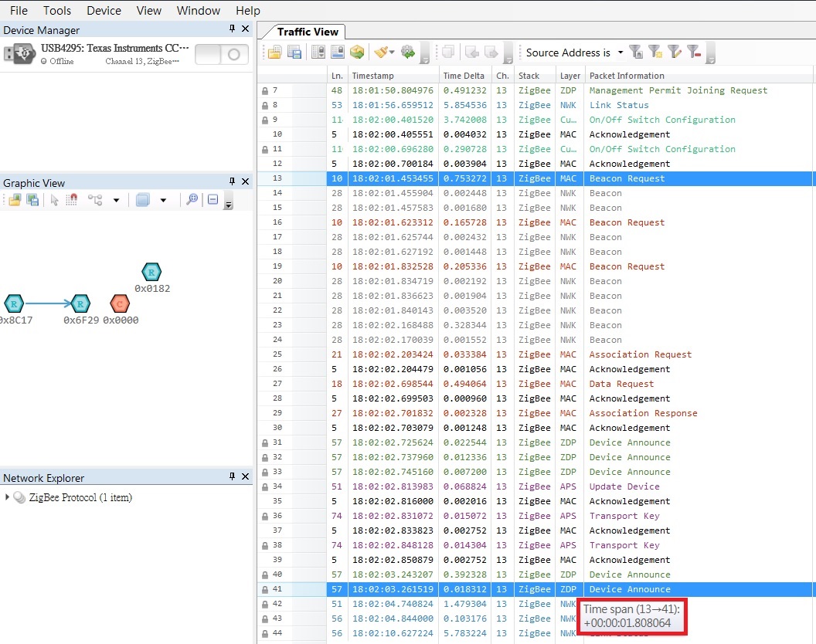Open the layout dropdown arrow in Graphic View
The height and width of the screenshot is (644, 816).
coord(116,200)
